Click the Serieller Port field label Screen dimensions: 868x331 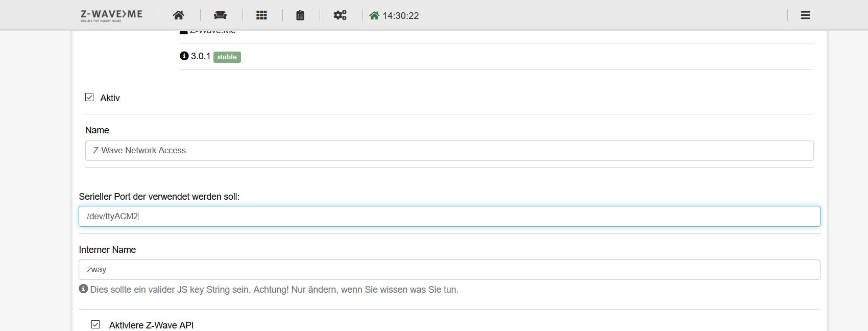(159, 197)
